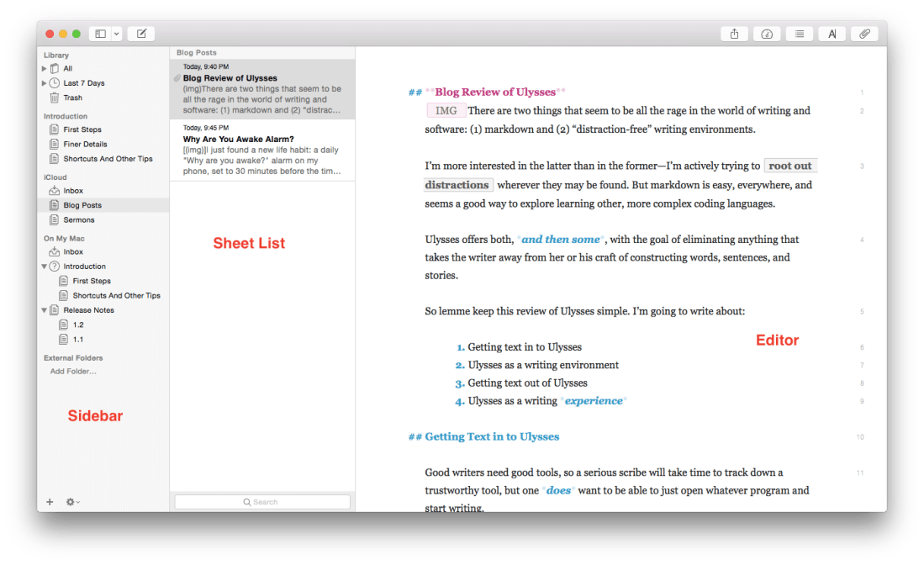This screenshot has width=924, height=565.
Task: Collapse the Release Notes group
Action: click(45, 310)
